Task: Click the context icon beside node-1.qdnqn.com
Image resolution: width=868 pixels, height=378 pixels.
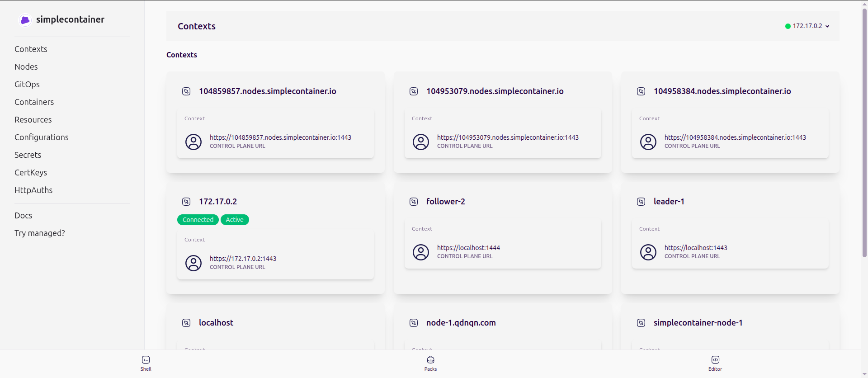Action: (414, 323)
